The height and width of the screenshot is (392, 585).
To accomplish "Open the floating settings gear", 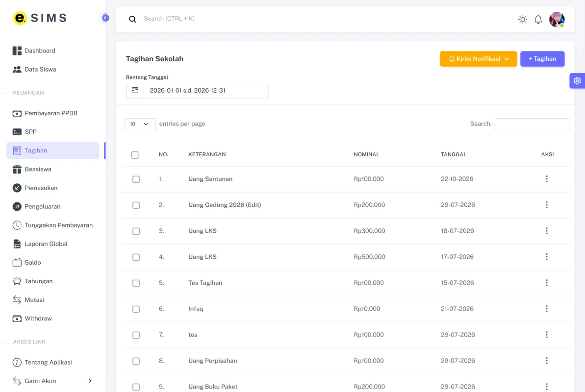I will (577, 80).
